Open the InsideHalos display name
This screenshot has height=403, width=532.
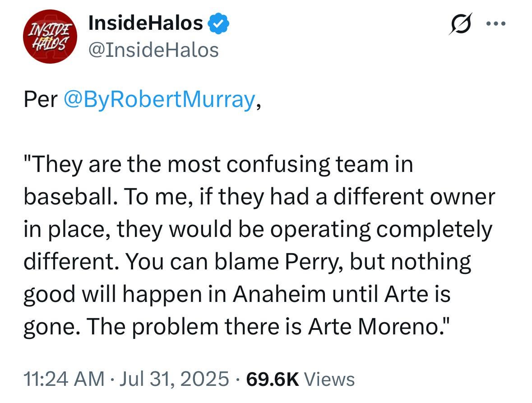[145, 23]
